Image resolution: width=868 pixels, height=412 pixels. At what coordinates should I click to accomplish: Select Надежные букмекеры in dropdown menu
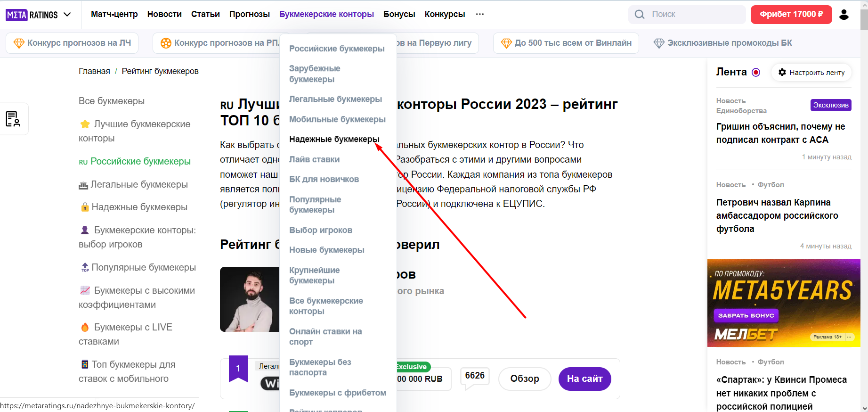334,139
